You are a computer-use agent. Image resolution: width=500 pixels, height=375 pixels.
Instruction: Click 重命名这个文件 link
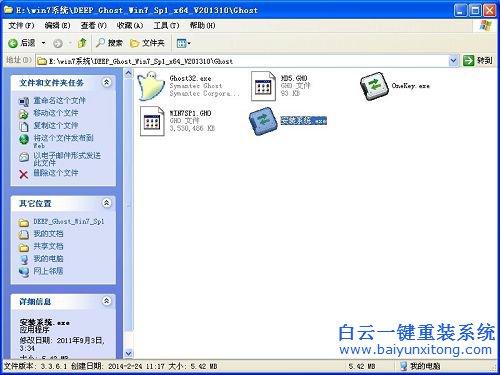click(59, 100)
